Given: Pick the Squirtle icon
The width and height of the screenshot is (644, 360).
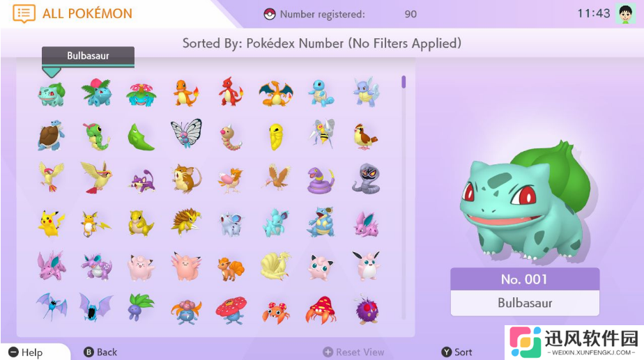Looking at the screenshot, I should (x=321, y=93).
